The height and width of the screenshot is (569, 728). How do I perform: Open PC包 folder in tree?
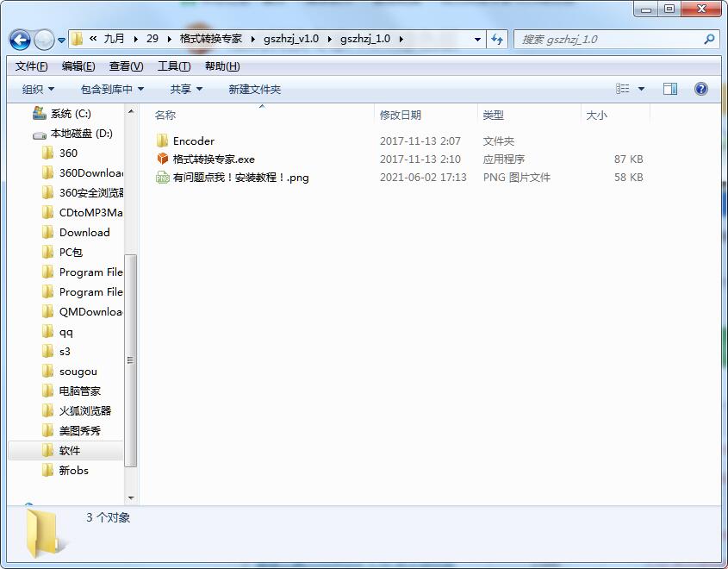coord(62,253)
